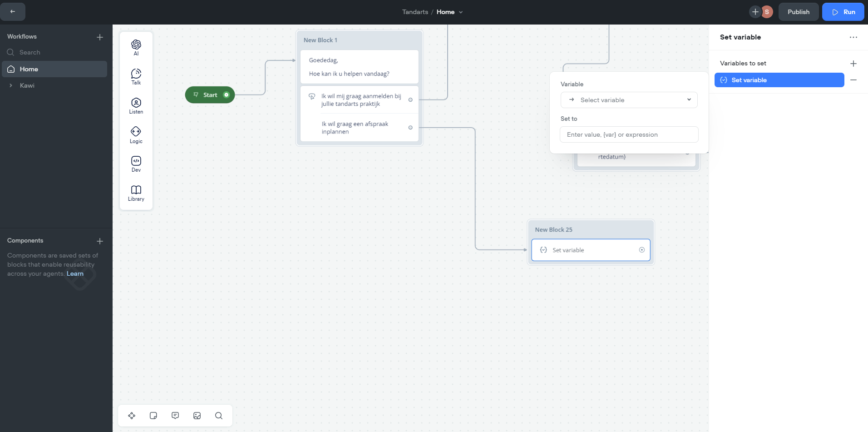Open the Listen step menu
868x432 pixels.
click(136, 105)
